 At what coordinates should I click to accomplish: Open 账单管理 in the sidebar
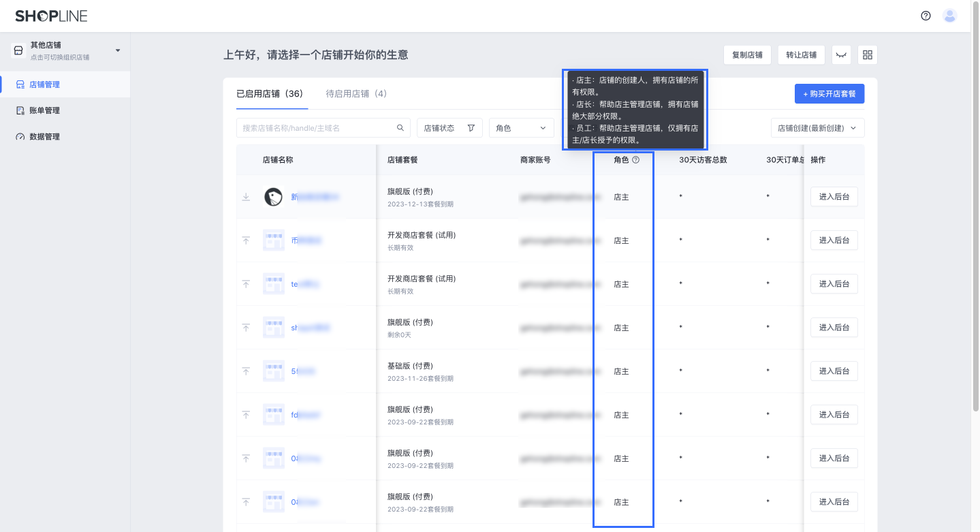click(65, 110)
